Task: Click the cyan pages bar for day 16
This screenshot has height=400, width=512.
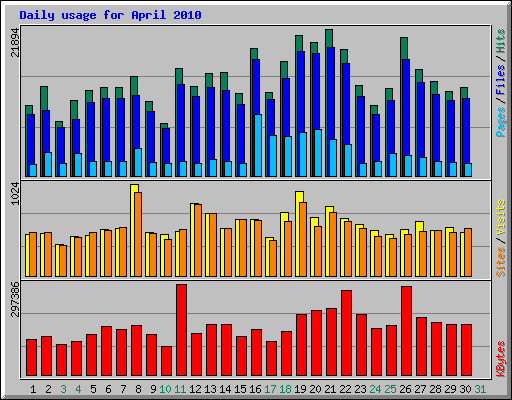Action: 258,145
